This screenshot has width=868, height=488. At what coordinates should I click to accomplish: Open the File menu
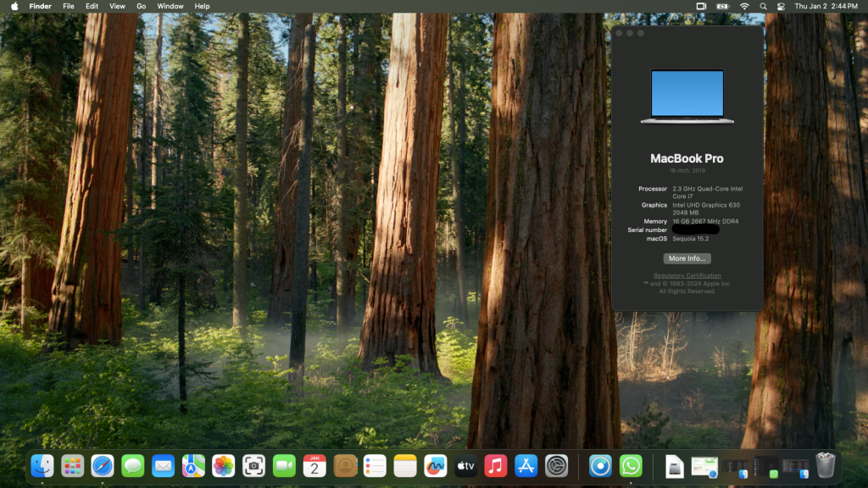tap(68, 6)
